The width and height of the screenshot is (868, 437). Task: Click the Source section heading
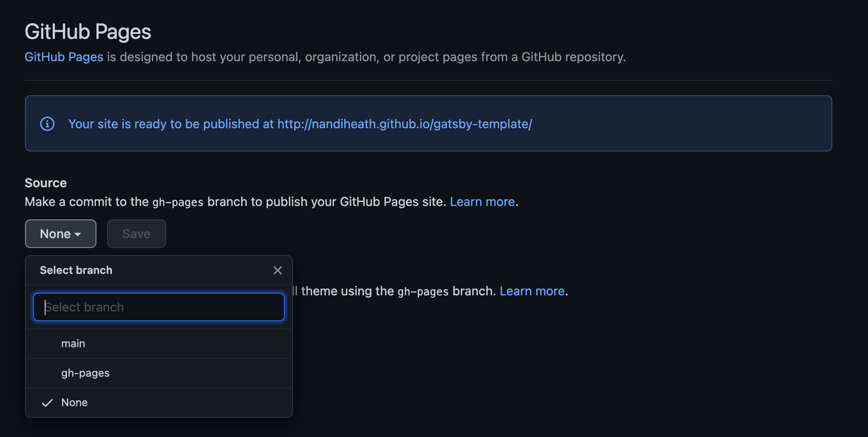[x=46, y=183]
